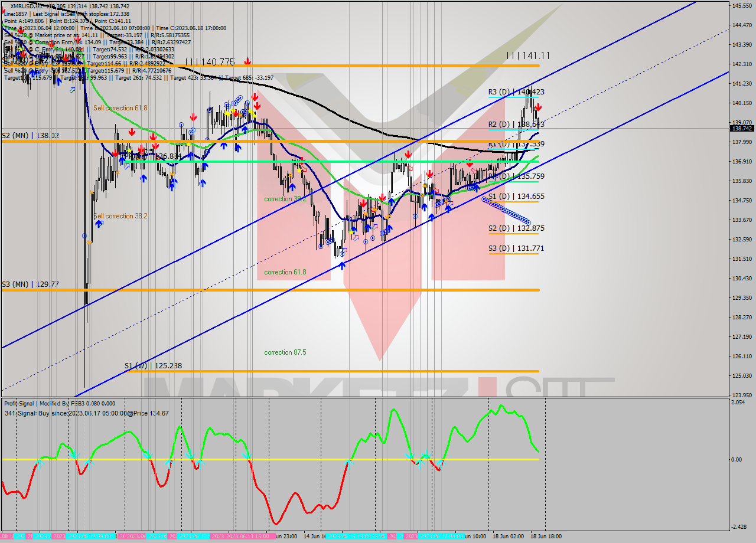Select the R2 (D) daily resistance label
Screen dimensions: 756x543
[x=516, y=124]
